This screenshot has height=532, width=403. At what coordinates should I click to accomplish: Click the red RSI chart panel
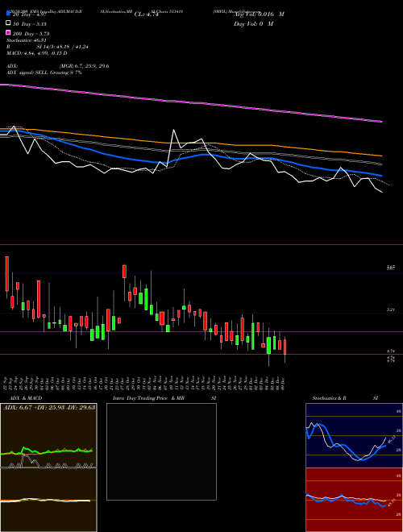click(354, 500)
